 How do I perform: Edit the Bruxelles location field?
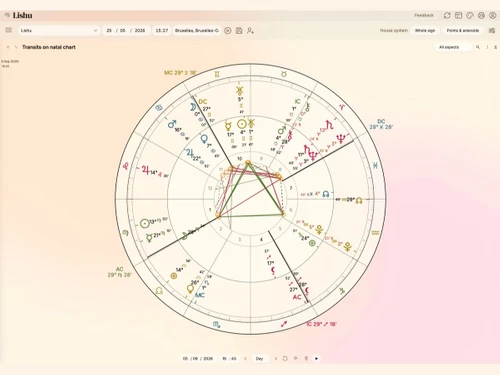(197, 30)
